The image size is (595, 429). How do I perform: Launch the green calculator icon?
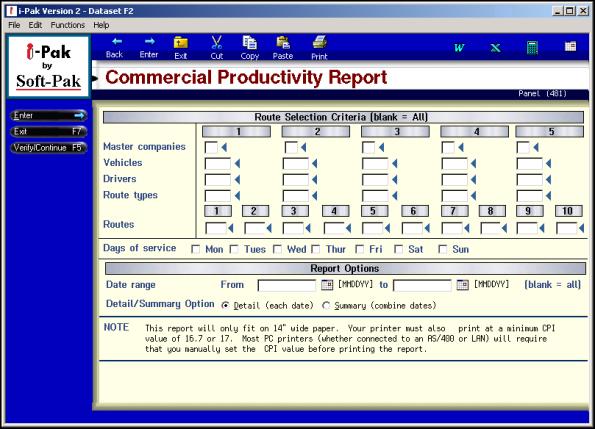[x=532, y=48]
